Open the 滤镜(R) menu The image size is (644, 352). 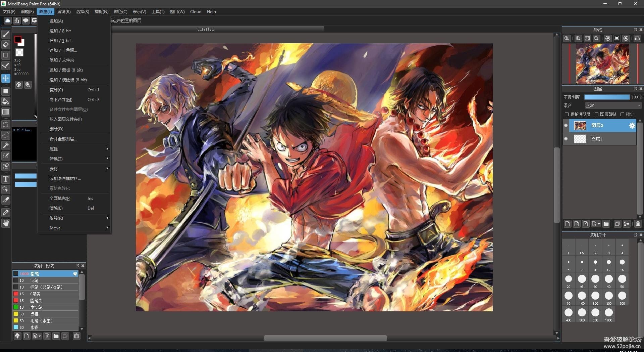tap(64, 12)
